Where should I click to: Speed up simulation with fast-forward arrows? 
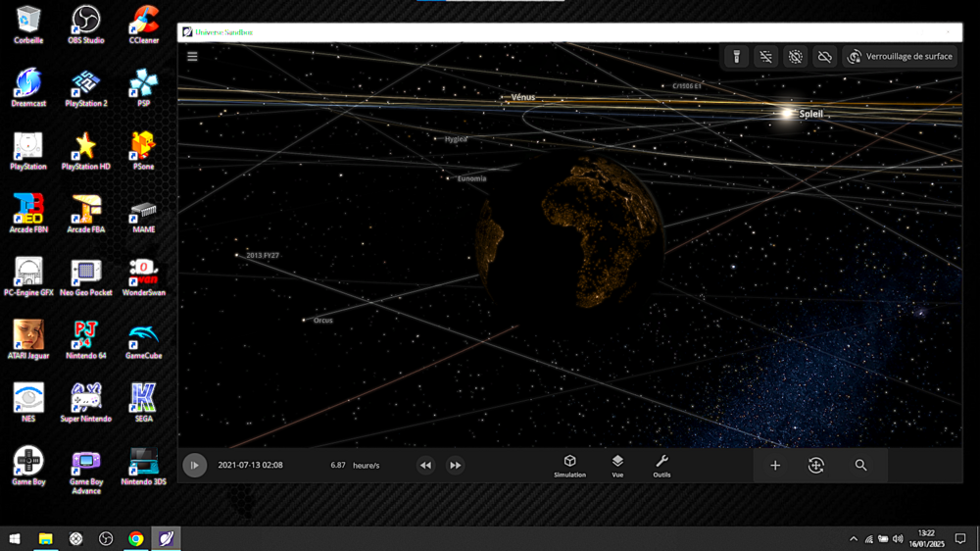(x=456, y=466)
